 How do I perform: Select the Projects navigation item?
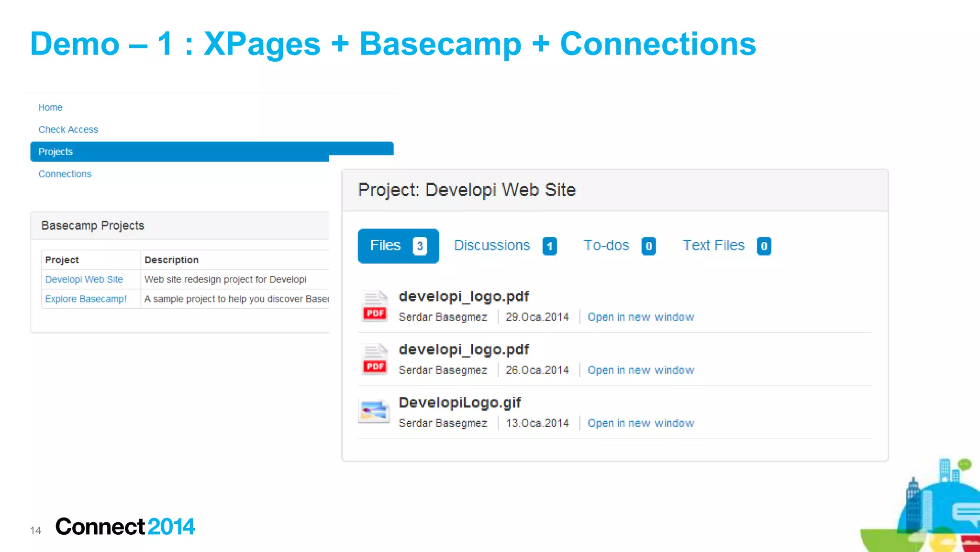212,151
